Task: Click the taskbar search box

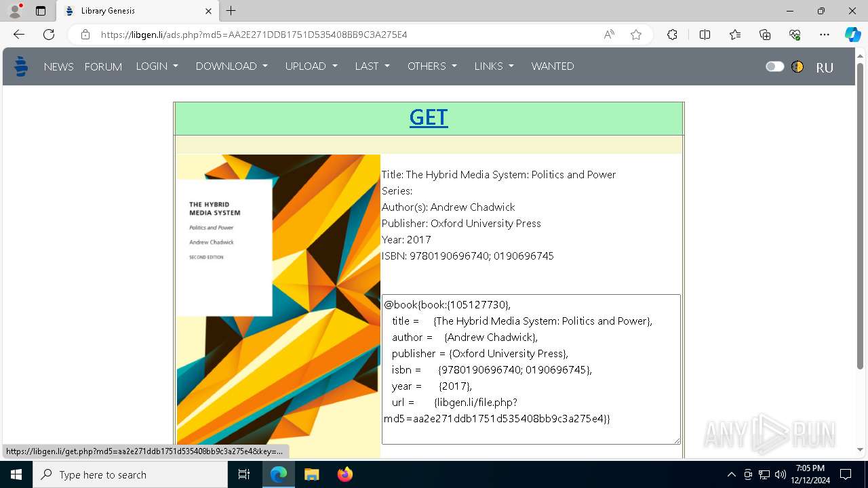Action: 130,474
